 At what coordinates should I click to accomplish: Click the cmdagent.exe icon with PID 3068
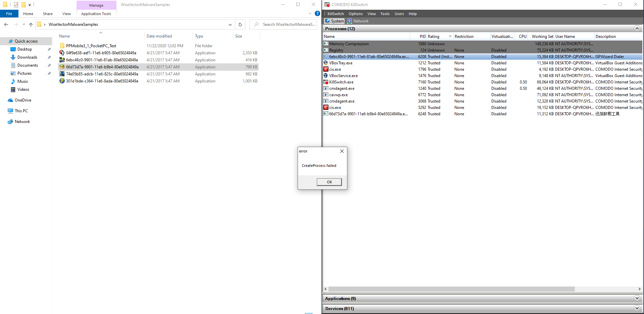326,101
